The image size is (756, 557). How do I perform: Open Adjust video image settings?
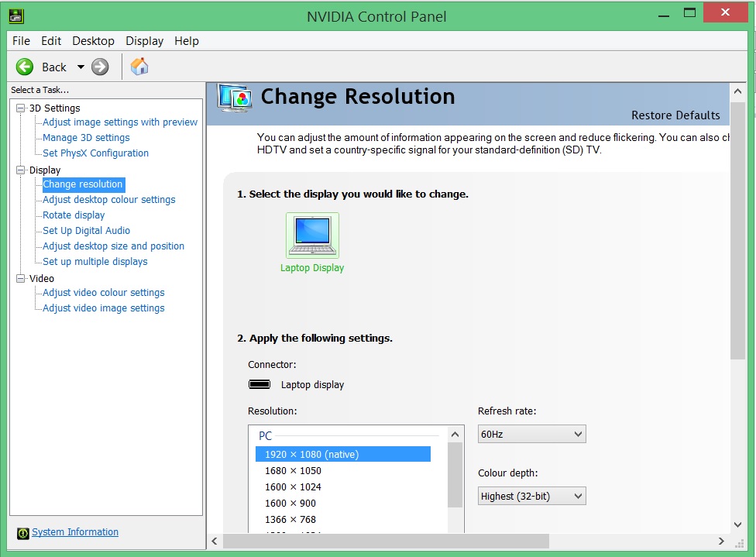[x=104, y=308]
